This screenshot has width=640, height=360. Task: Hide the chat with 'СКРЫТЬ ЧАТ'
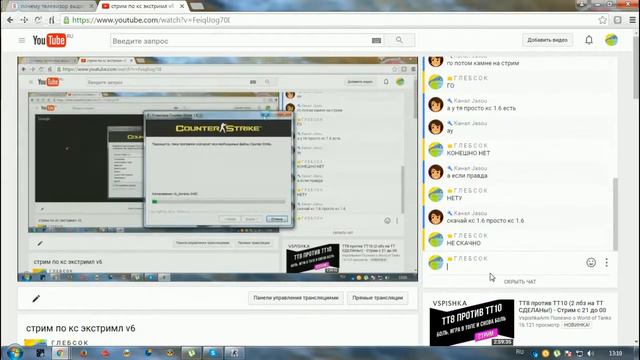pyautogui.click(x=520, y=282)
